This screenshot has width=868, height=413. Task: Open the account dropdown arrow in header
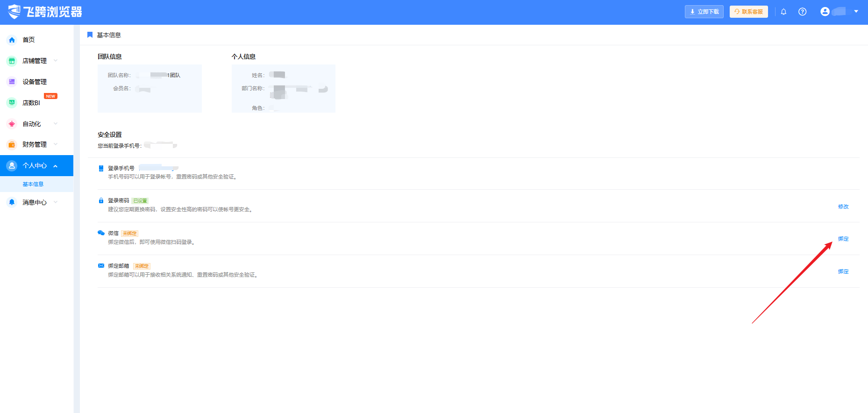(856, 12)
